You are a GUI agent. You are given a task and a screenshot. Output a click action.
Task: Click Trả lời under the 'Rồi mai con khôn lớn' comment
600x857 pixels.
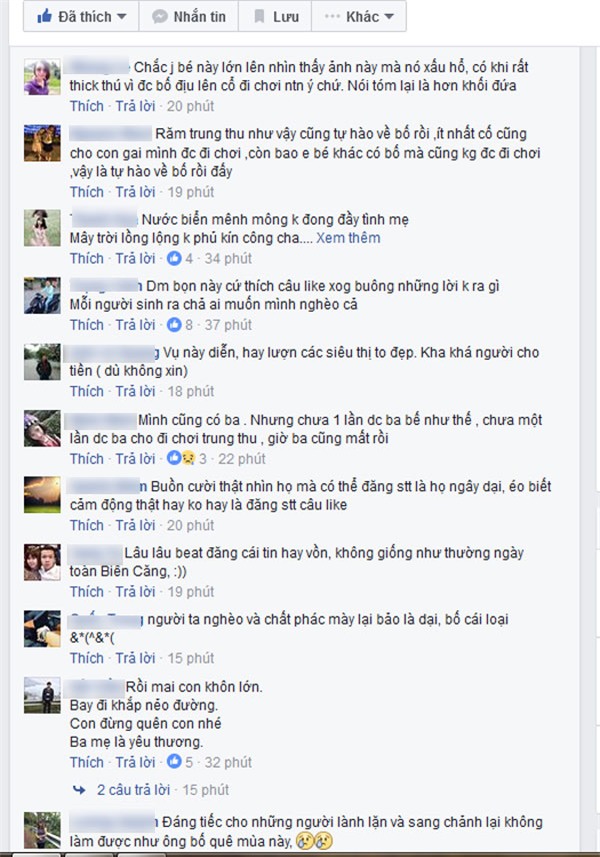click(135, 762)
